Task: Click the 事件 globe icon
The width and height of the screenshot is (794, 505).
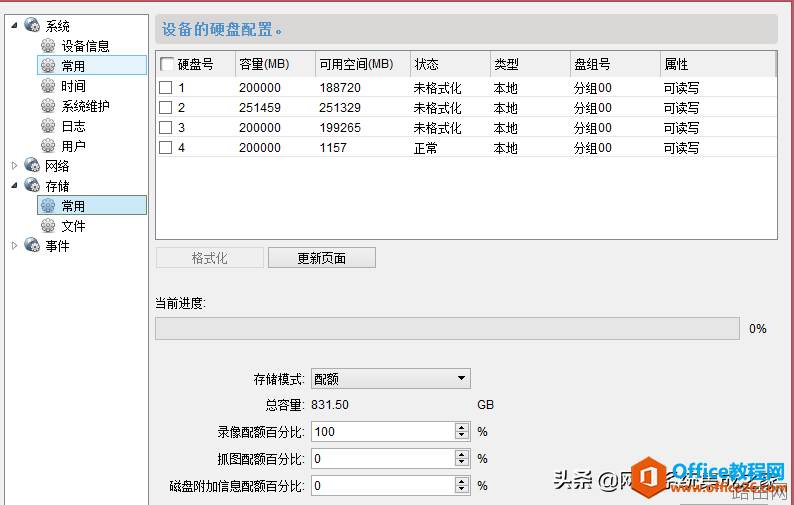Action: pyautogui.click(x=32, y=245)
